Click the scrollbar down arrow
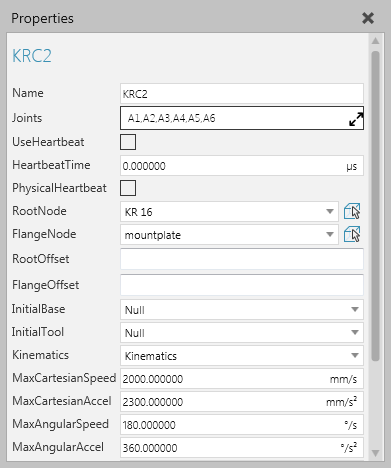This screenshot has width=391, height=468. (x=376, y=453)
